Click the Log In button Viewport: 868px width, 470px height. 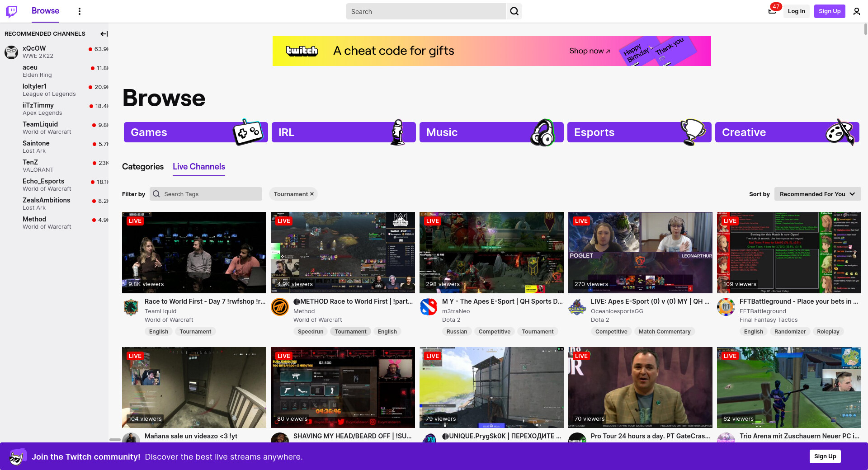tap(796, 11)
